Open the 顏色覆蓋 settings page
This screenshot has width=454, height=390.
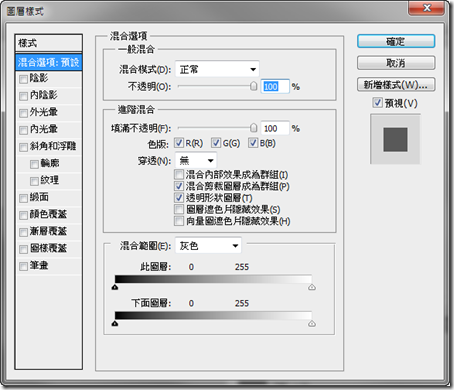coord(48,214)
